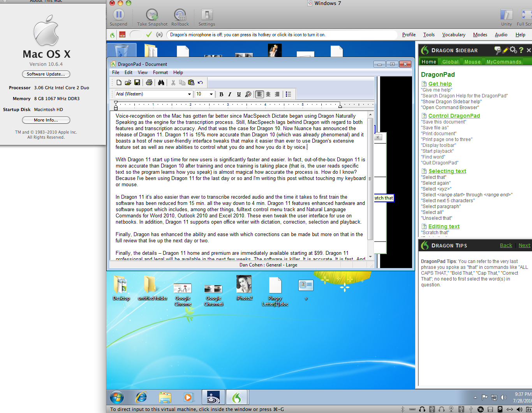
Task: Click the green checkmark on DragonBar
Action: coord(149,35)
